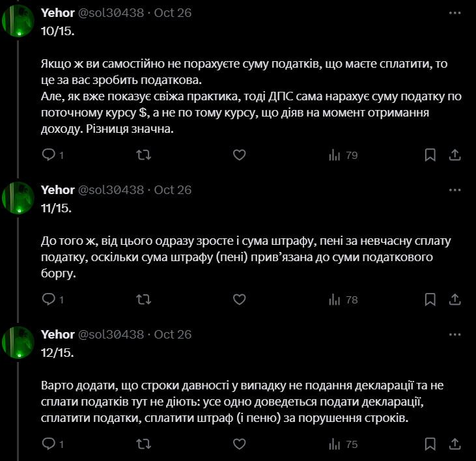Like the 11/15 tweet
This screenshot has width=476, height=461.
(239, 300)
